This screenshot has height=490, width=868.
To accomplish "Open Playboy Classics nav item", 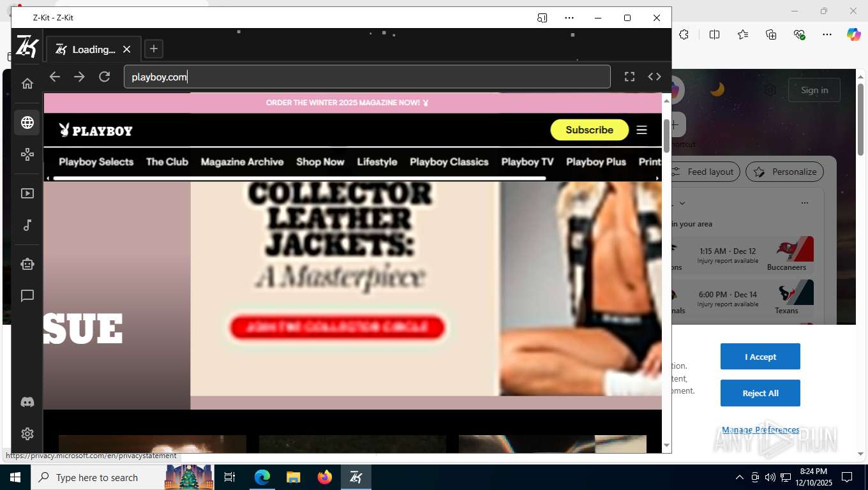I will [449, 162].
